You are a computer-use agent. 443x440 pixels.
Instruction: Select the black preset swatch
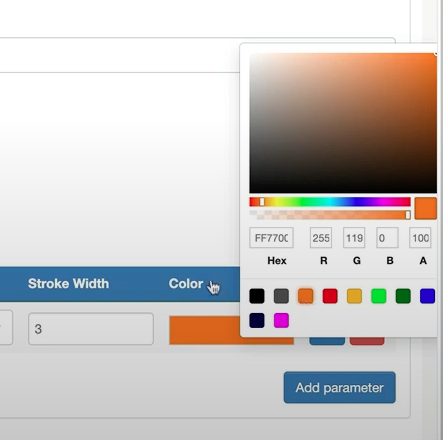[x=257, y=296]
